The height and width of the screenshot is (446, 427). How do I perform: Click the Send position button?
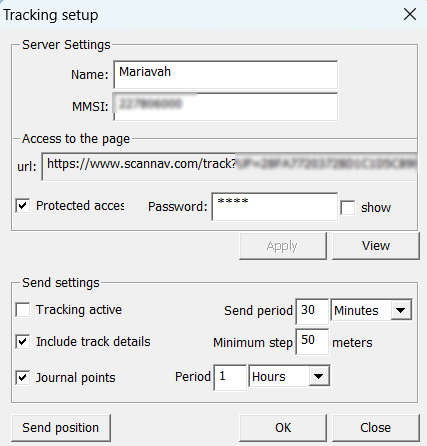(61, 428)
